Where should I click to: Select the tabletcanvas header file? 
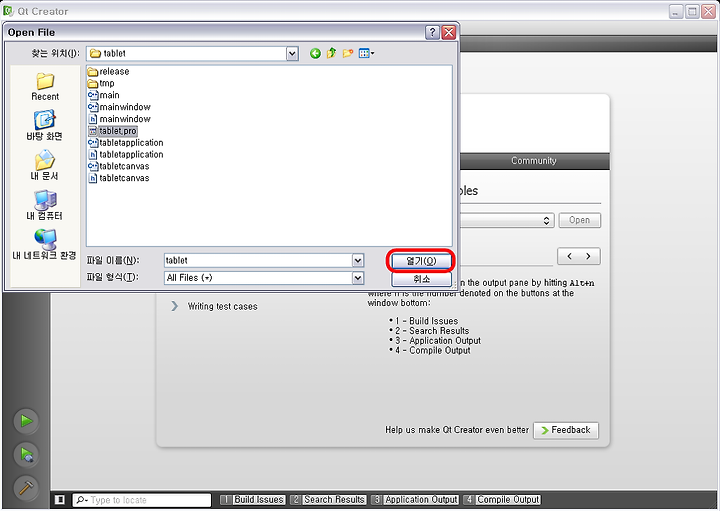[118, 178]
